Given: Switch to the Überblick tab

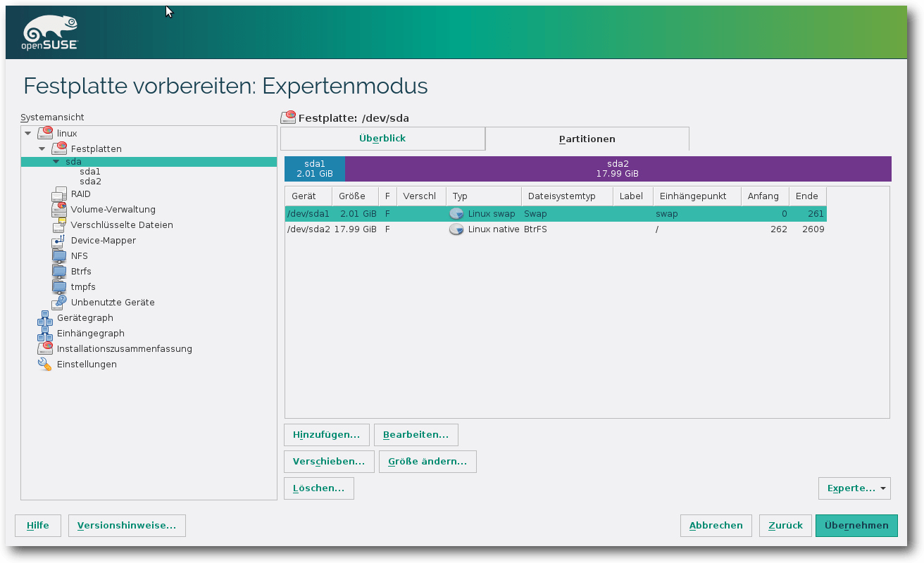Looking at the screenshot, I should coord(382,139).
